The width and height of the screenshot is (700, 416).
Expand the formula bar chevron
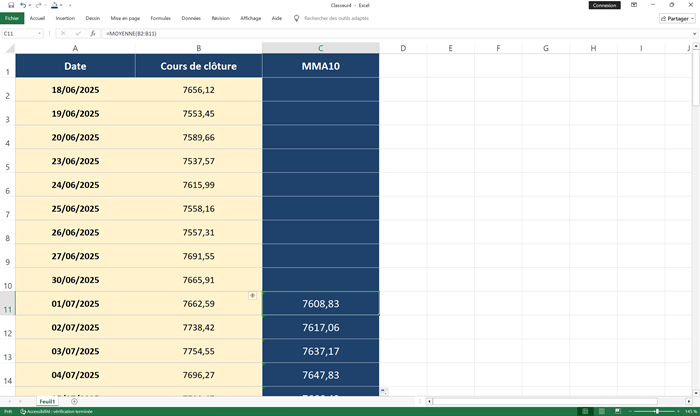coord(693,33)
